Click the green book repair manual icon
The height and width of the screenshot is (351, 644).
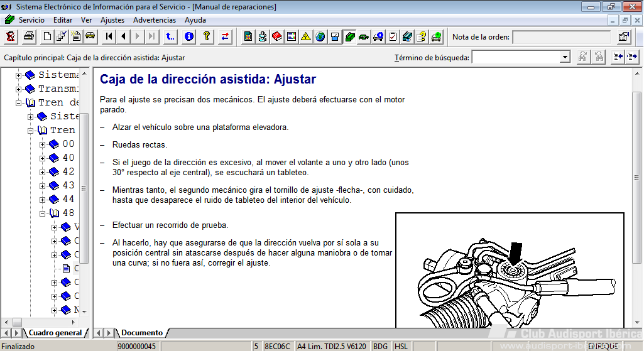[349, 37]
